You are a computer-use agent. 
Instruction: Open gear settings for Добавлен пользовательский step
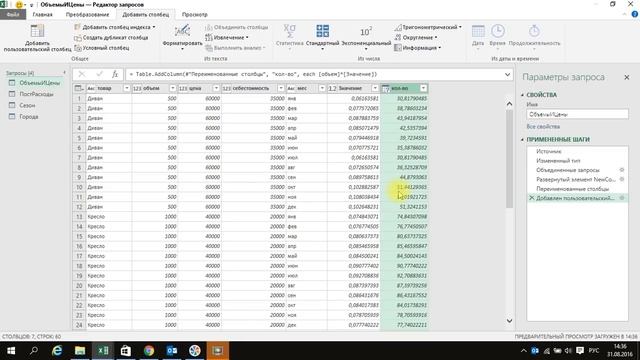point(622,198)
